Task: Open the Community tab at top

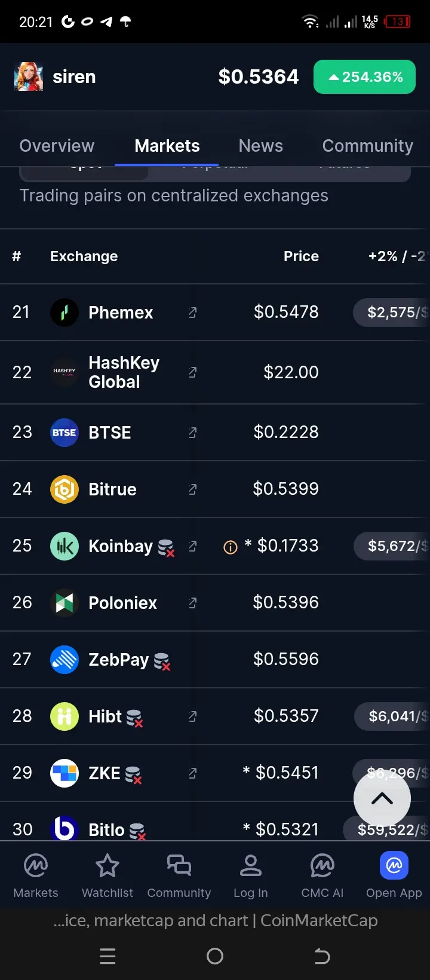Action: (367, 146)
